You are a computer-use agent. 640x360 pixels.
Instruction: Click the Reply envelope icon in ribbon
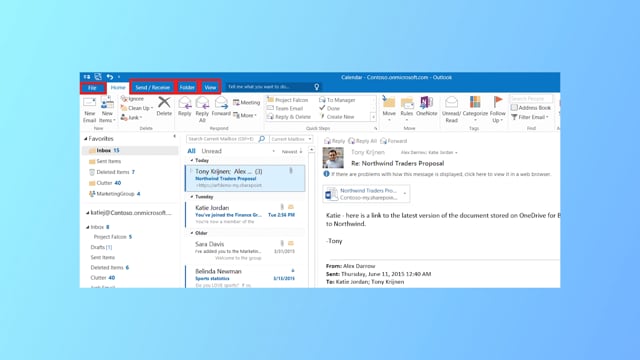[184, 103]
